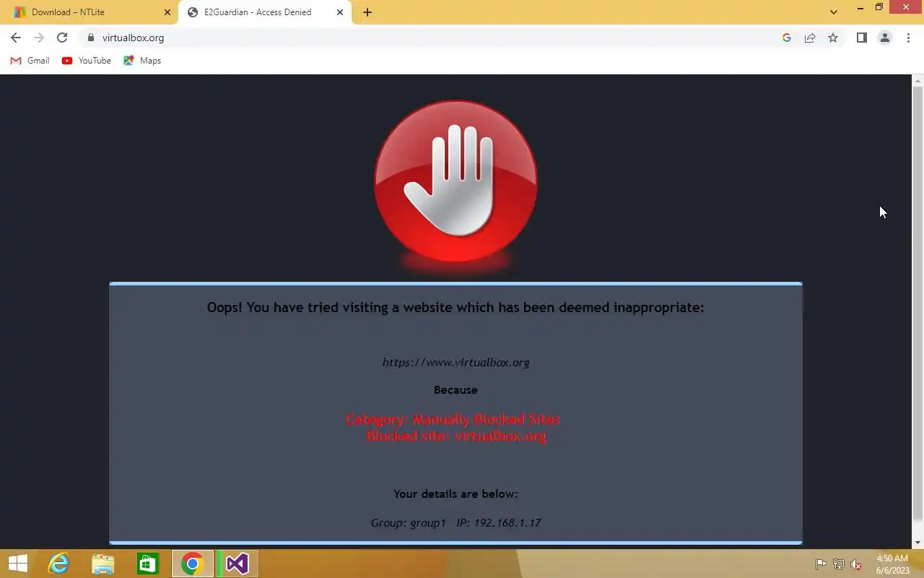Select the https://www.virtualbox.org text

point(456,363)
